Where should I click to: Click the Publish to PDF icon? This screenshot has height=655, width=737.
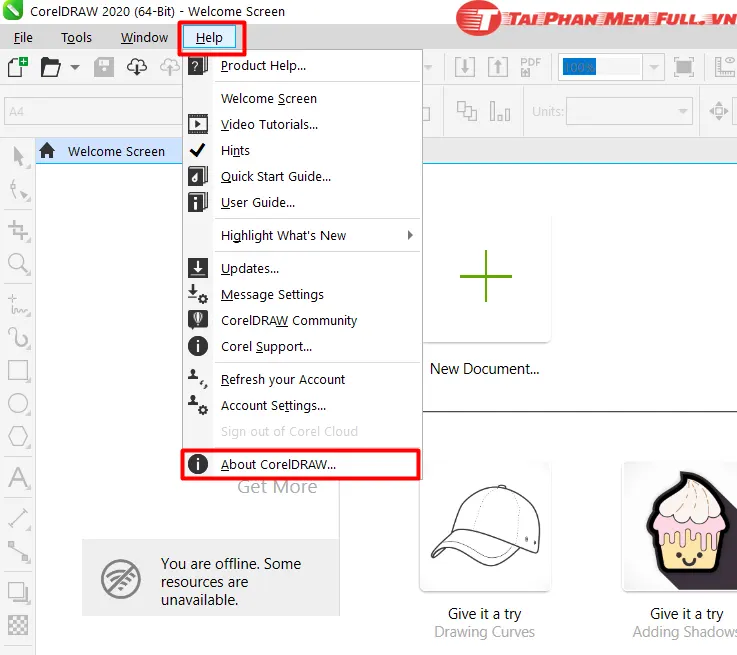(530, 67)
